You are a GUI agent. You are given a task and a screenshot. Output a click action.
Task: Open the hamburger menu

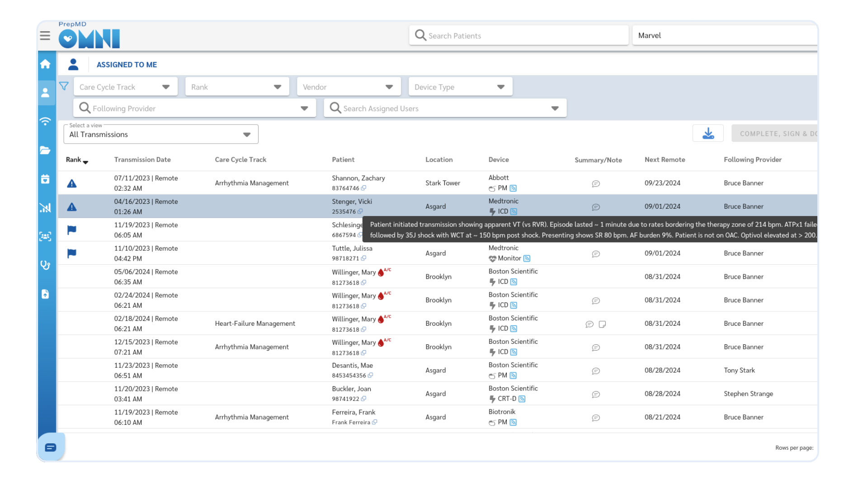click(x=45, y=36)
